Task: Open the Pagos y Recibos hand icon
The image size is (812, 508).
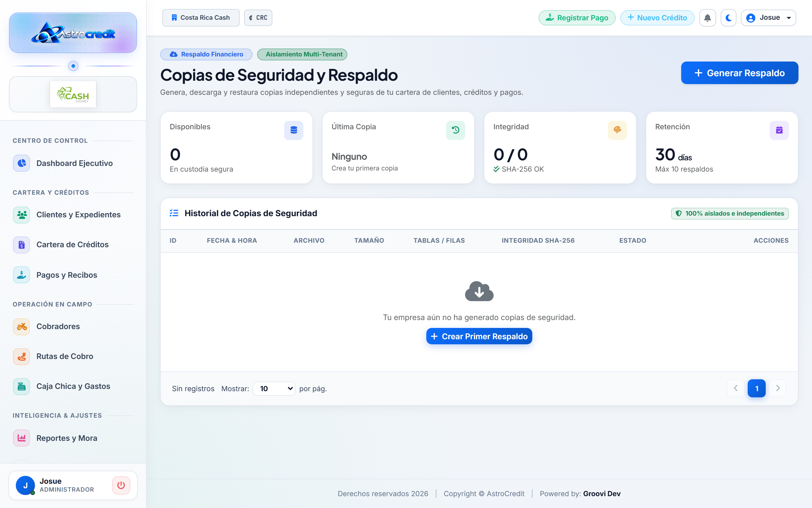Action: [x=21, y=275]
